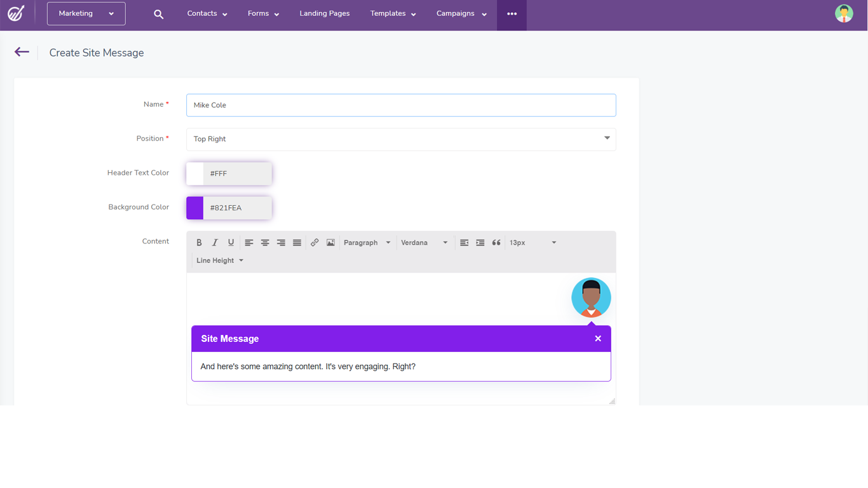Align text to the left
868x488 pixels.
248,242
